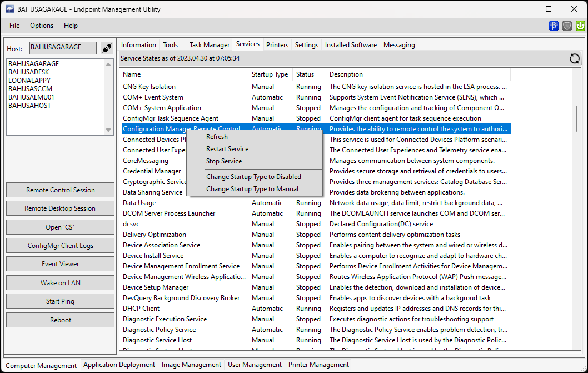
Task: Open the Help menu
Action: click(x=71, y=26)
